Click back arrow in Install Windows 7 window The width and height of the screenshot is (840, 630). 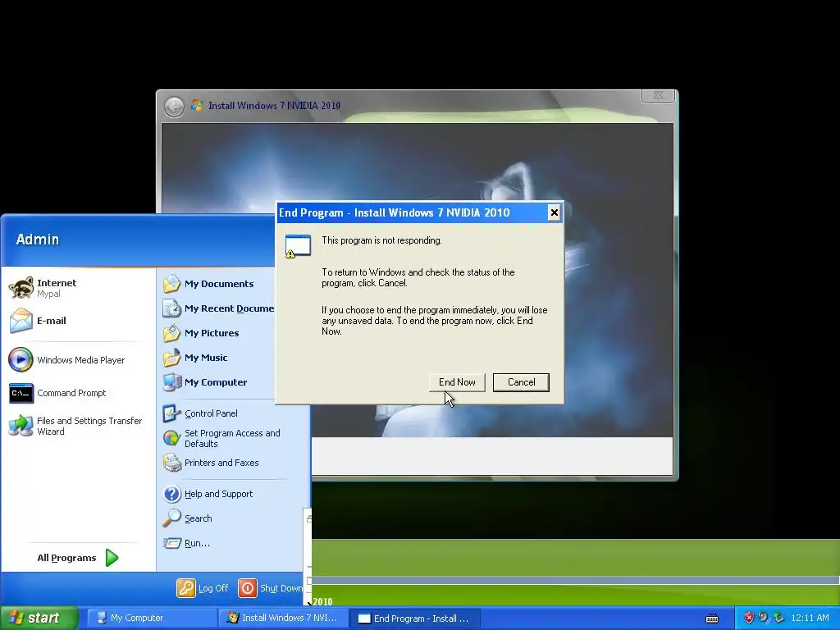click(174, 107)
